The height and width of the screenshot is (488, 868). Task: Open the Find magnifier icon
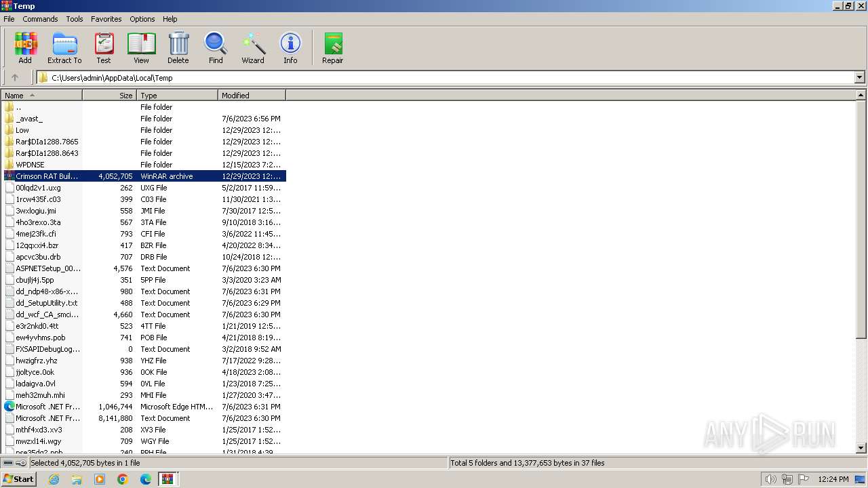pos(216,48)
